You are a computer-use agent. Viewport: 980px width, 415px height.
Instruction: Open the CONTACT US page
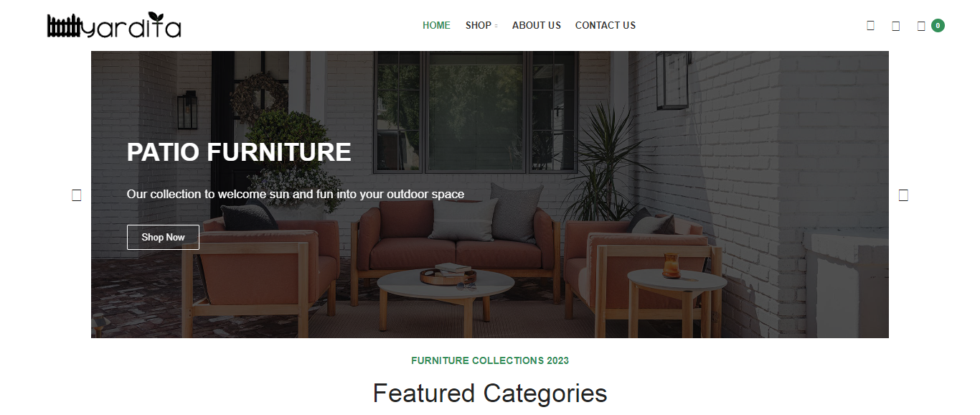[x=606, y=25]
